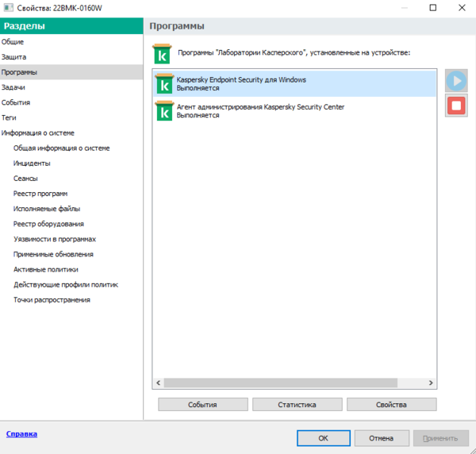Close the Свойства window
Viewport: 476px width, 454px height.
click(462, 8)
